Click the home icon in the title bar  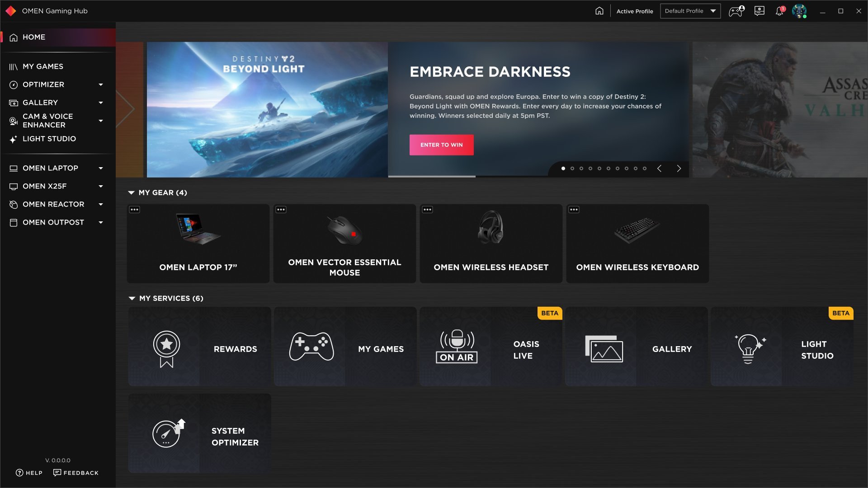click(x=599, y=11)
